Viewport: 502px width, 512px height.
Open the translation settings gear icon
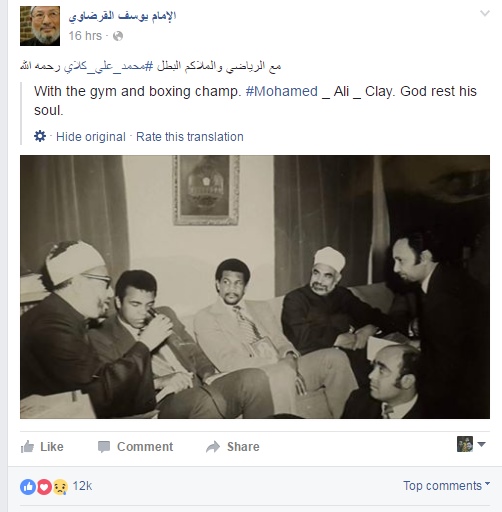(40, 136)
